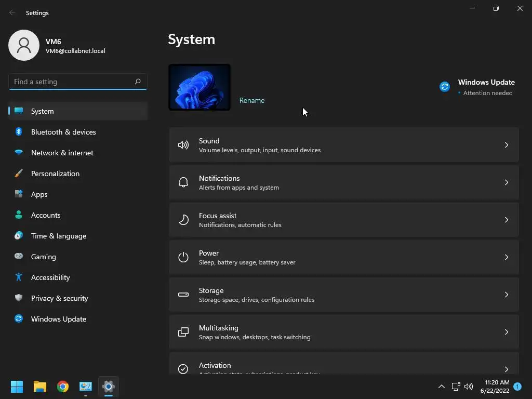Image resolution: width=532 pixels, height=399 pixels.
Task: Open the Accounts settings category
Action: [x=78, y=215]
